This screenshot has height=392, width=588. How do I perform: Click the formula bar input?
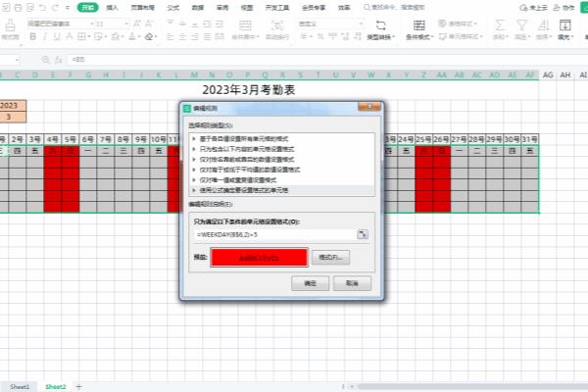click(326, 60)
